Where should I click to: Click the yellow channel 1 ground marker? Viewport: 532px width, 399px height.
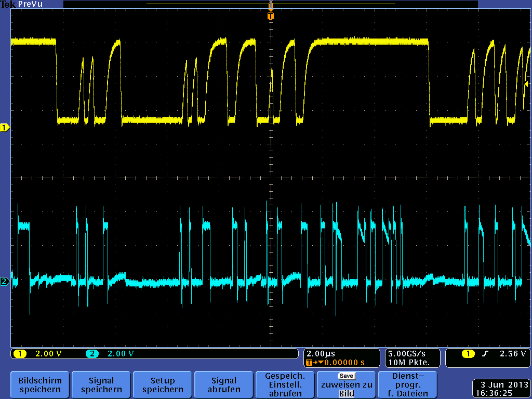(x=5, y=127)
